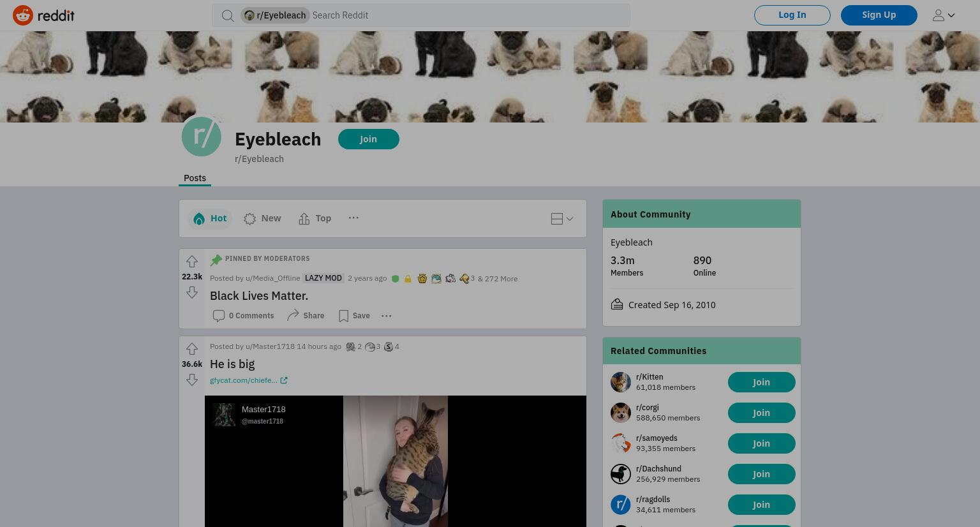Viewport: 980px width, 527px height.
Task: Sort posts by Hot
Action: coord(210,218)
